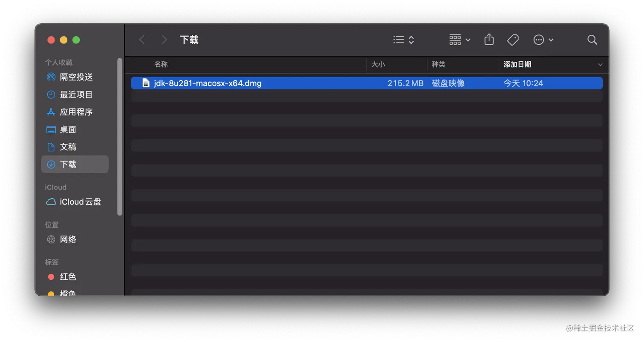Select 下载 in the sidebar
The image size is (644, 342).
click(x=75, y=164)
